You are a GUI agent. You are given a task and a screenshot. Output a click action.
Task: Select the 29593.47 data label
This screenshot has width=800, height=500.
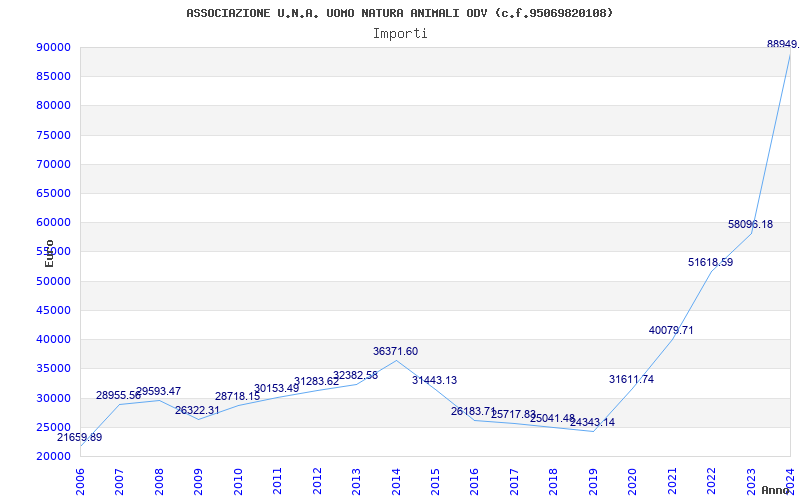click(x=158, y=391)
